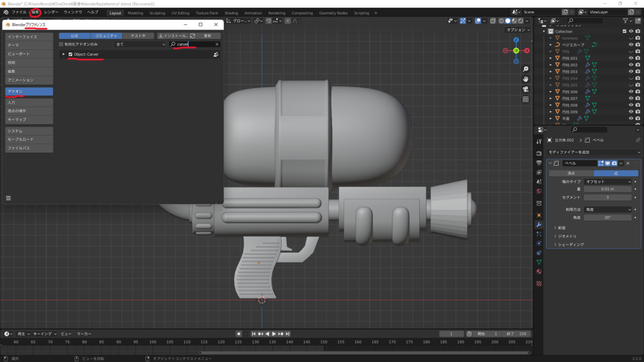Open the 制限方法 角度 dropdown

tap(608, 210)
